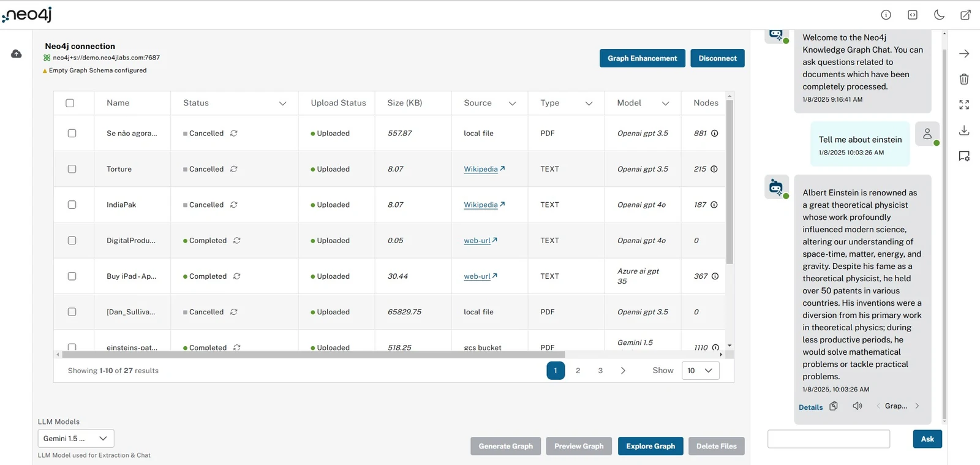The width and height of the screenshot is (980, 465).
Task: Reprocess the DigitalProdu file
Action: coord(236,241)
